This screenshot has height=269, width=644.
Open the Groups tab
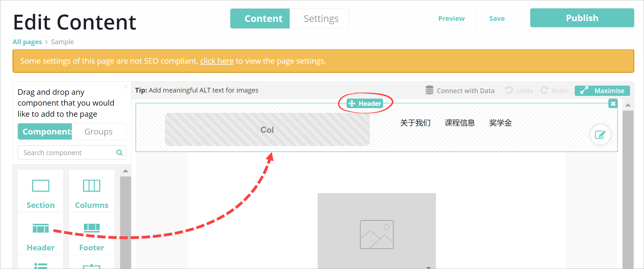point(98,131)
